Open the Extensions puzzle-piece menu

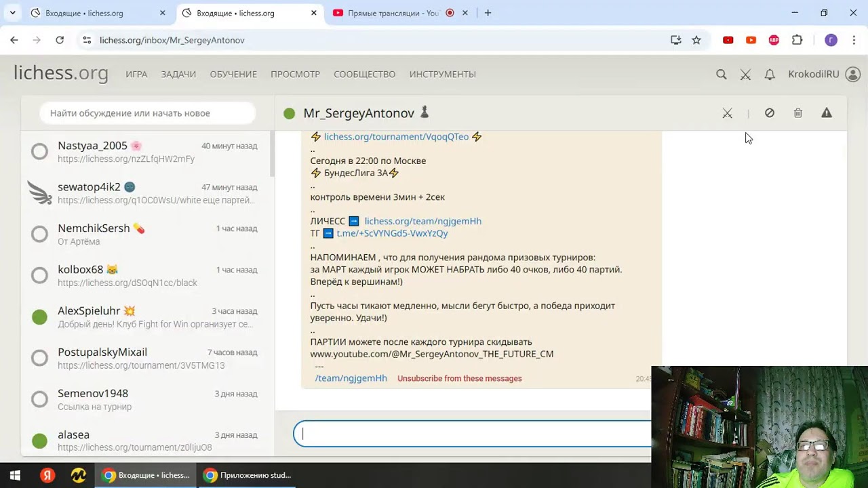pyautogui.click(x=797, y=41)
